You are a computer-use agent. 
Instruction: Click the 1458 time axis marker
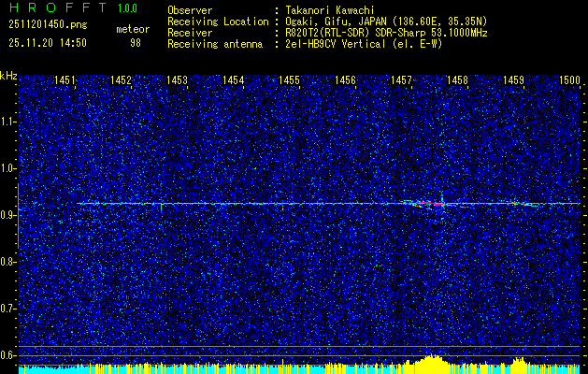click(457, 80)
